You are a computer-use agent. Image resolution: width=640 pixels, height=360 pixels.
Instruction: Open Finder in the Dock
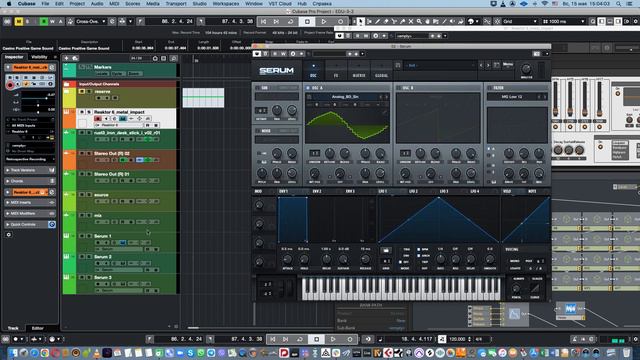[13, 353]
